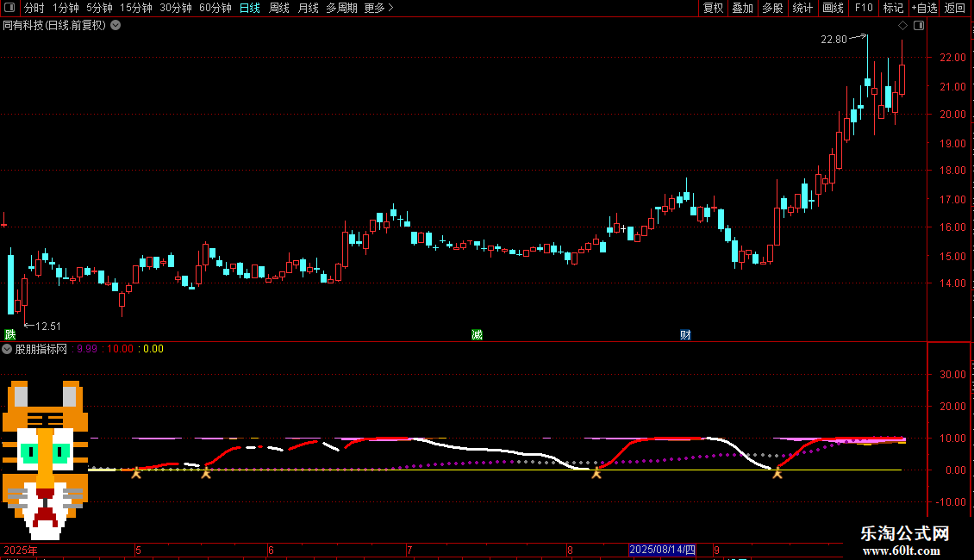Open the 统计 statistics tool
This screenshot has width=974, height=560.
tap(802, 8)
